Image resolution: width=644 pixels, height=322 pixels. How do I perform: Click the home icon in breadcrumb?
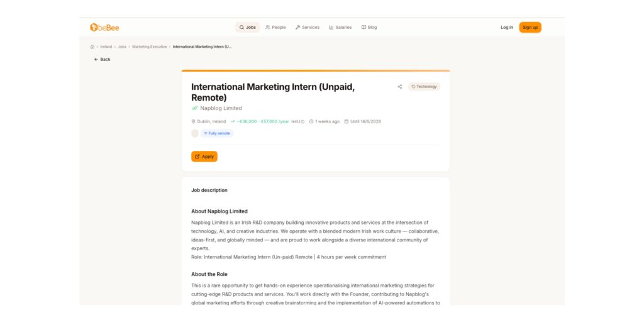[92, 47]
